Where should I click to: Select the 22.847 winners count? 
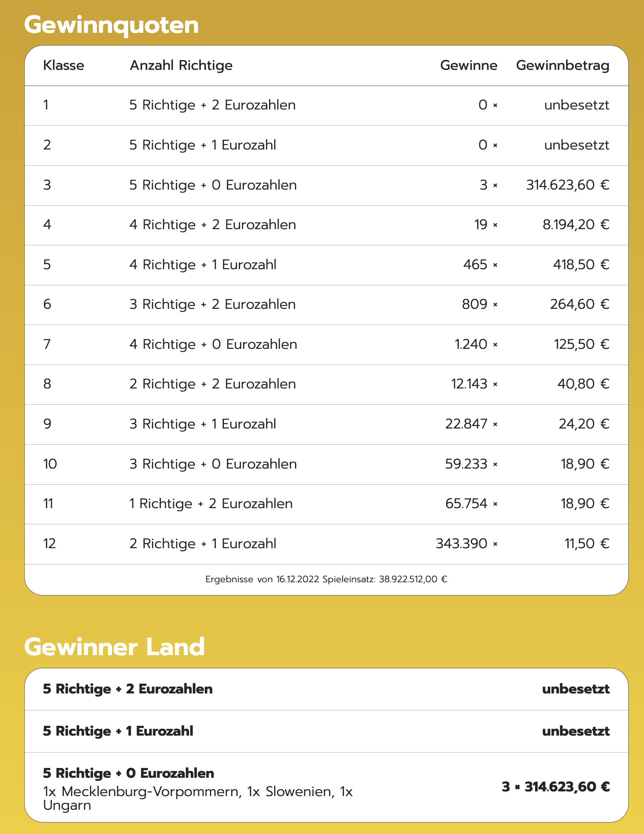click(x=466, y=424)
